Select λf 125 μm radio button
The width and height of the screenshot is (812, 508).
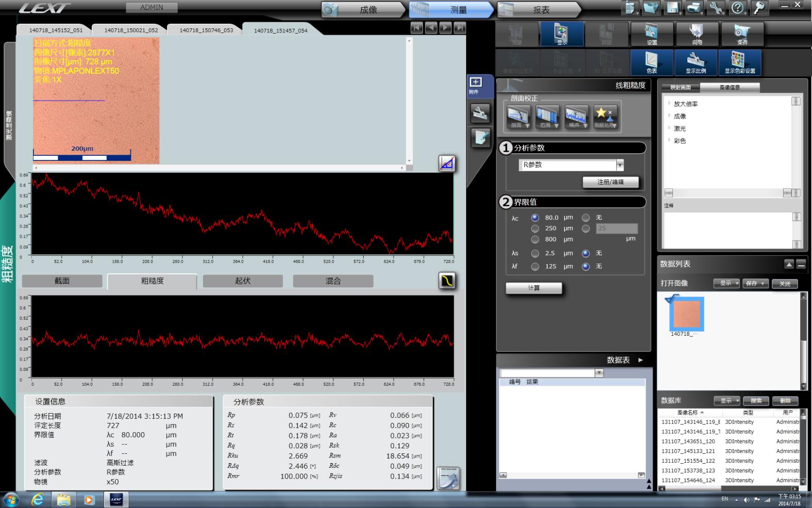(535, 267)
